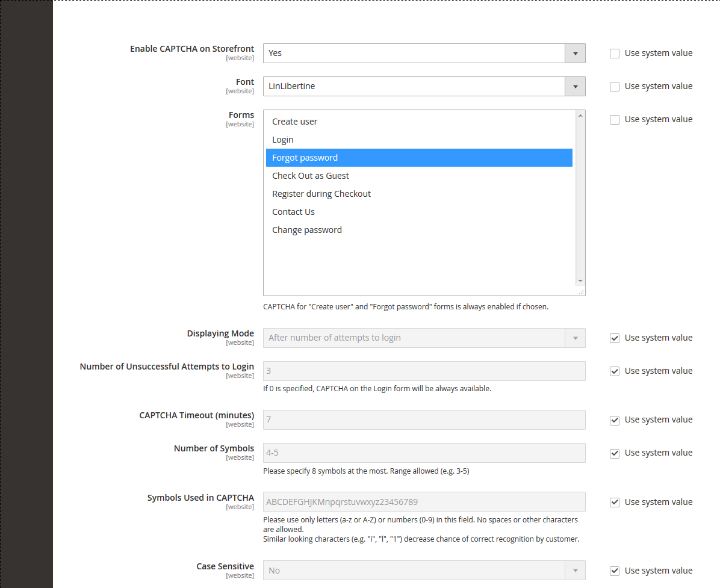Select Register during Checkout option
This screenshot has width=720, height=588.
419,194
